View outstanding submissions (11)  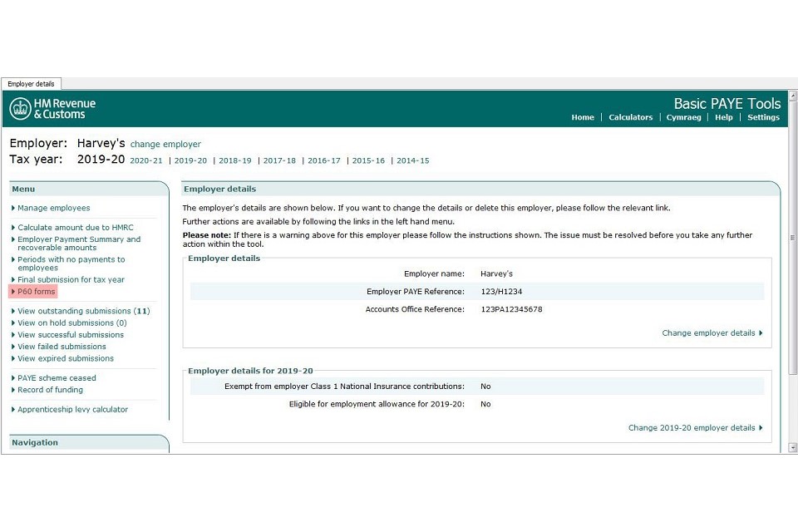click(83, 311)
